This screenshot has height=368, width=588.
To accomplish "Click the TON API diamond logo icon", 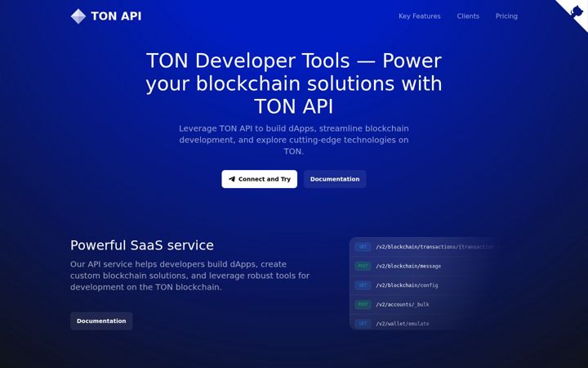I will point(78,16).
